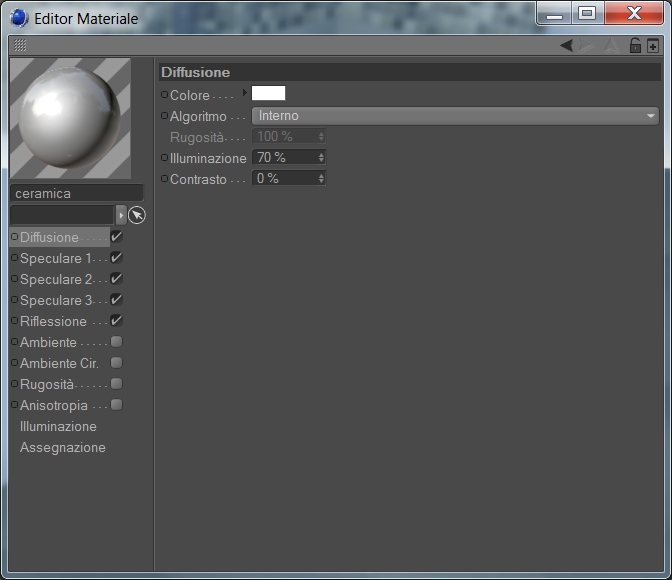Click the new window plus icon
The image size is (672, 580).
[x=653, y=46]
